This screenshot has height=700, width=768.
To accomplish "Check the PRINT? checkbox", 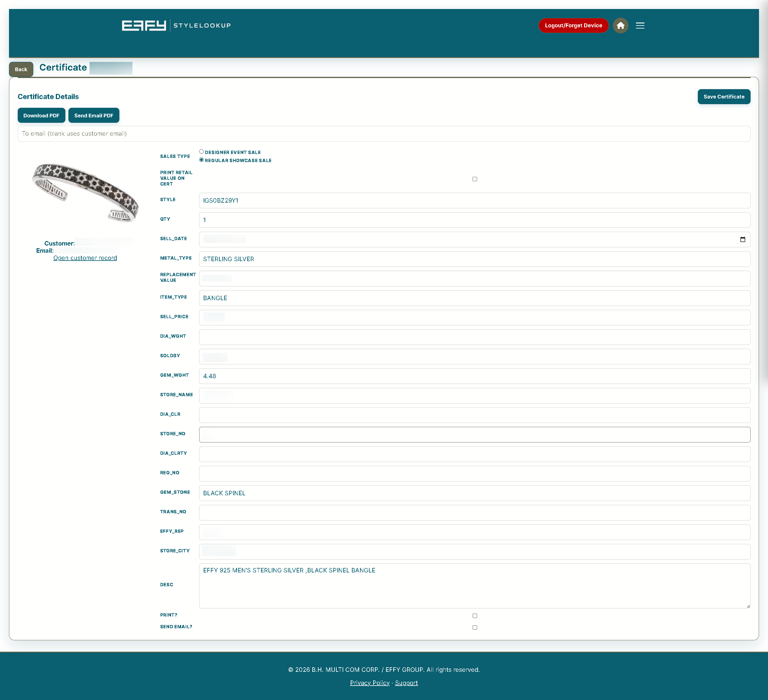I will point(475,616).
